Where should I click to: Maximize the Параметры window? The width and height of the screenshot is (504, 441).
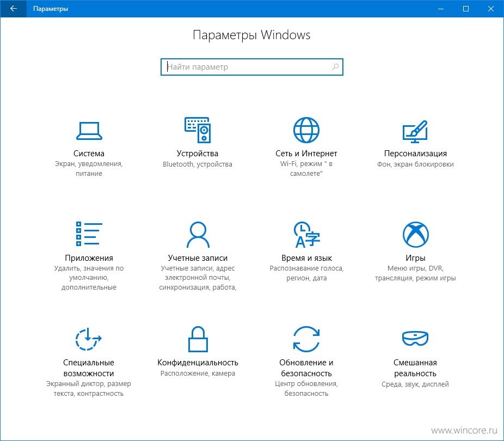pos(466,9)
